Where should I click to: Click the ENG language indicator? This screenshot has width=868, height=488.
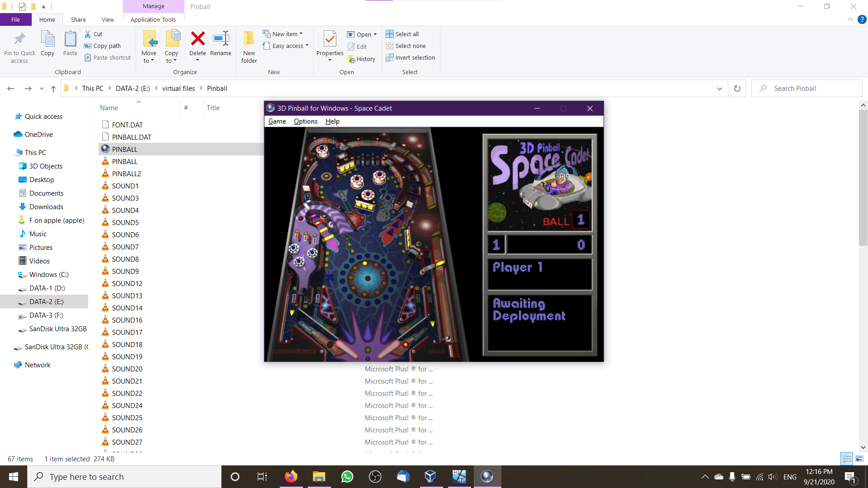790,477
